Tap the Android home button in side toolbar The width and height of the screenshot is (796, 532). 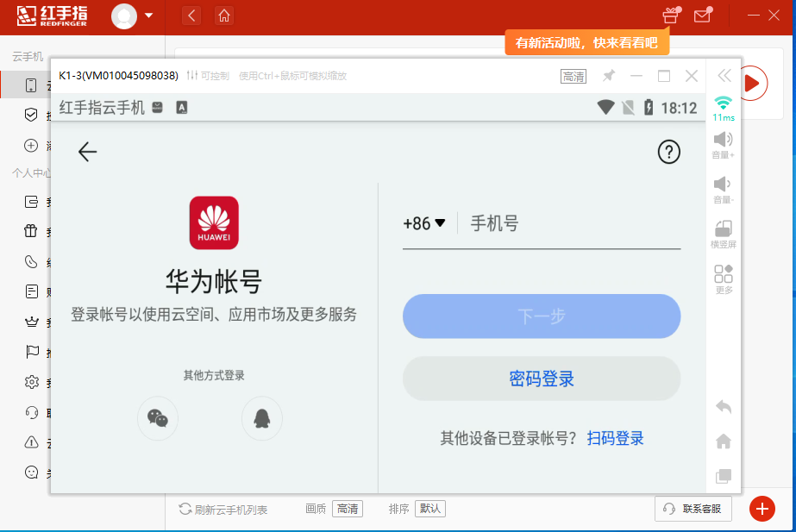[724, 441]
